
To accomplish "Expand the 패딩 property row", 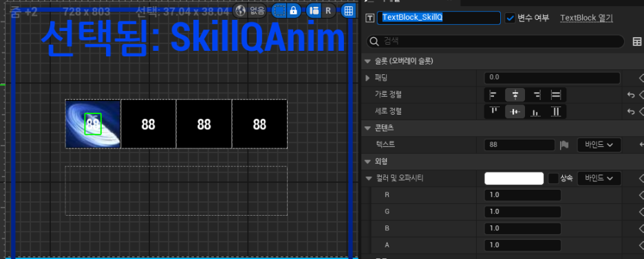I will click(367, 78).
